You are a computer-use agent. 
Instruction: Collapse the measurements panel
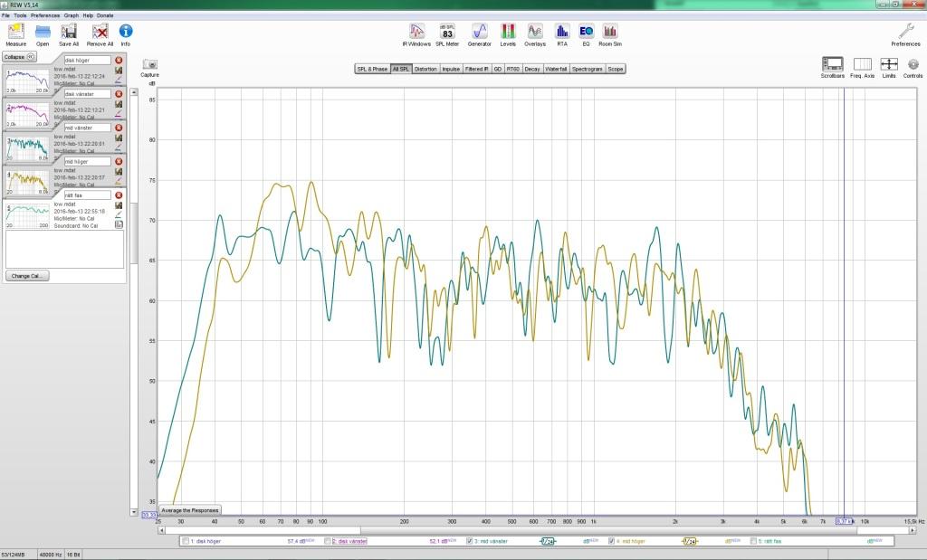20,57
